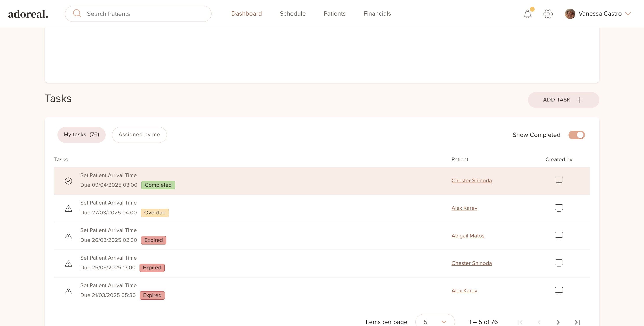This screenshot has width=644, height=326.
Task: Open Abigail Matos patient link
Action: [x=467, y=236]
